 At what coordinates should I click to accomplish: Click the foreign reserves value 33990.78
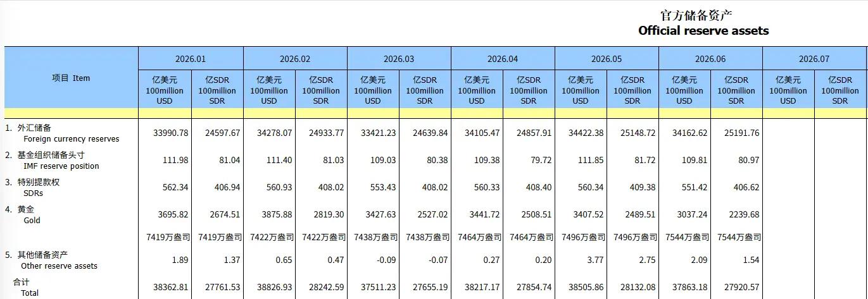(x=171, y=133)
